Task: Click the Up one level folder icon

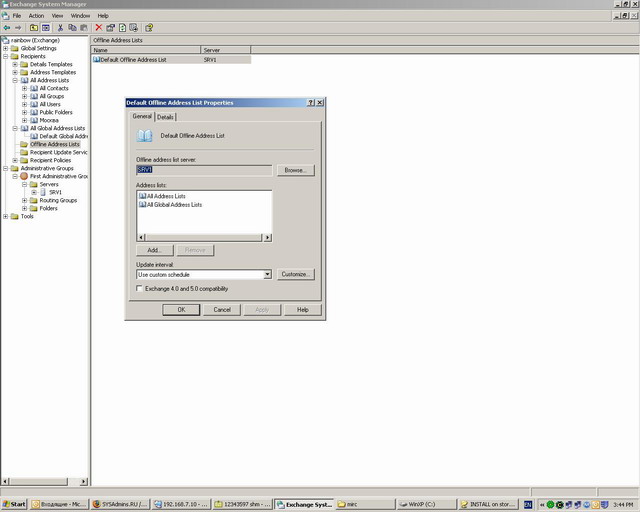Action: [x=34, y=28]
